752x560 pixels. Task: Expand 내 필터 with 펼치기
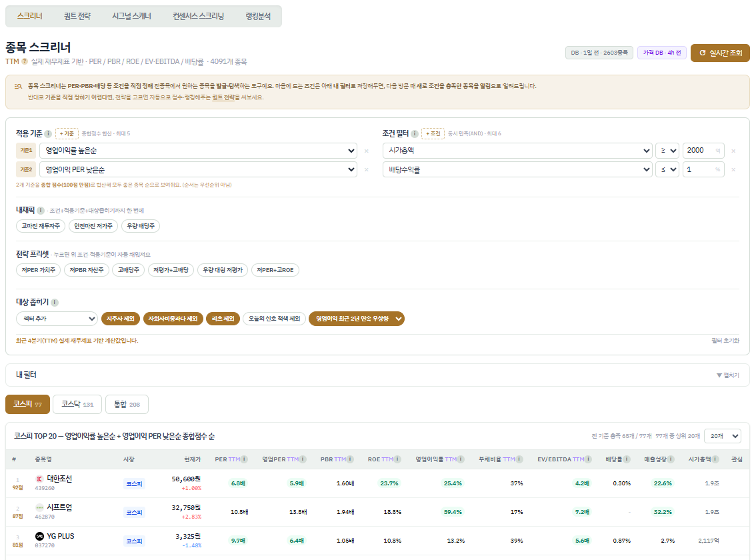click(x=727, y=375)
